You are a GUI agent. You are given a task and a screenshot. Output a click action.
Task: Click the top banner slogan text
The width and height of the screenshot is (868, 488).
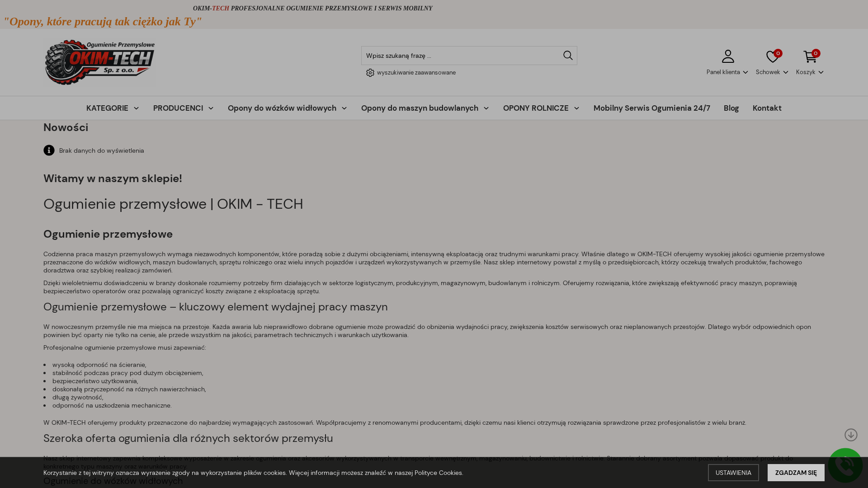[103, 21]
